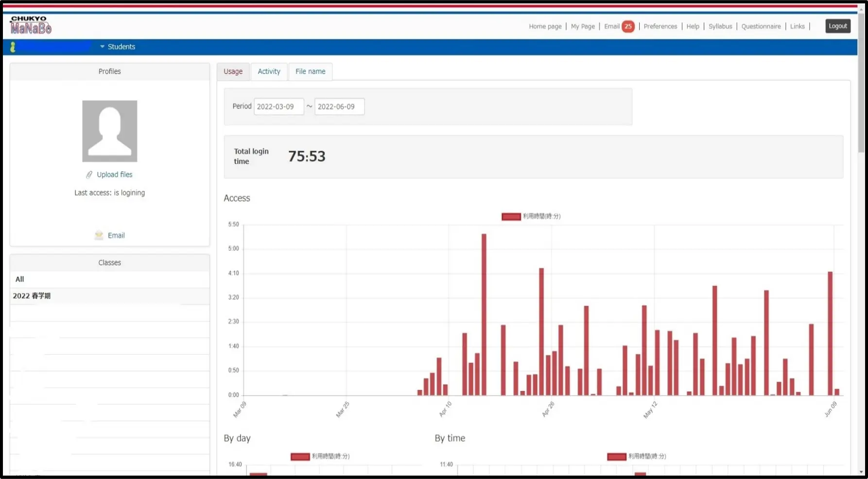Click the scroll down arrow on page scrollbar
The height and width of the screenshot is (479, 868).
coord(861,472)
